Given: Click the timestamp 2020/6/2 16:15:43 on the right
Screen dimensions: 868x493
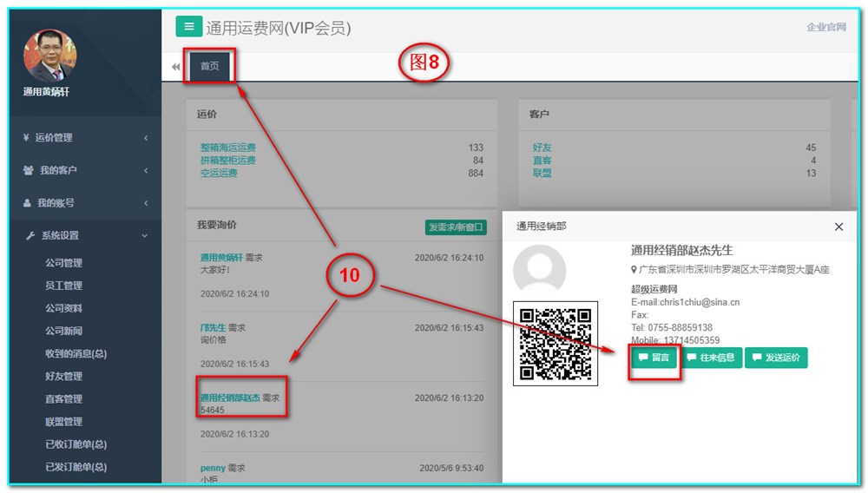Looking at the screenshot, I should pyautogui.click(x=449, y=327).
